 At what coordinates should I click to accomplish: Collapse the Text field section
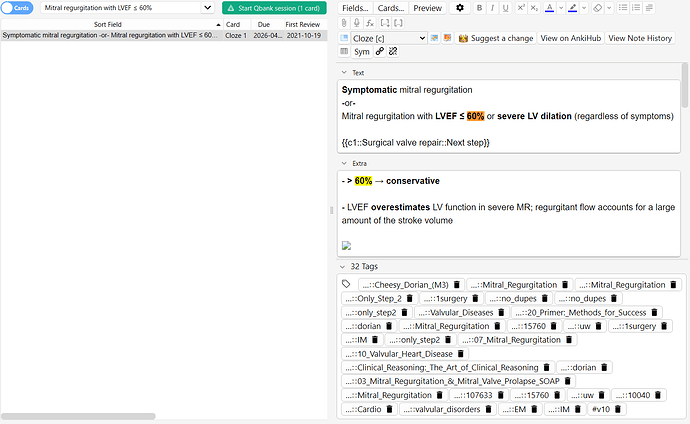(344, 73)
